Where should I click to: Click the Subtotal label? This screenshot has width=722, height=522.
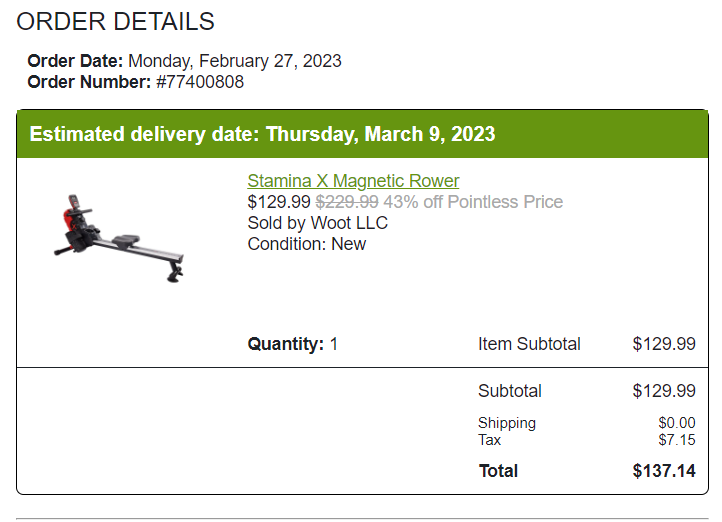510,391
